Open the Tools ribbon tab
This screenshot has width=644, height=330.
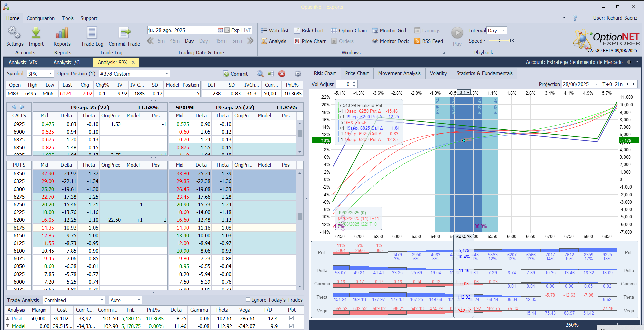[68, 18]
